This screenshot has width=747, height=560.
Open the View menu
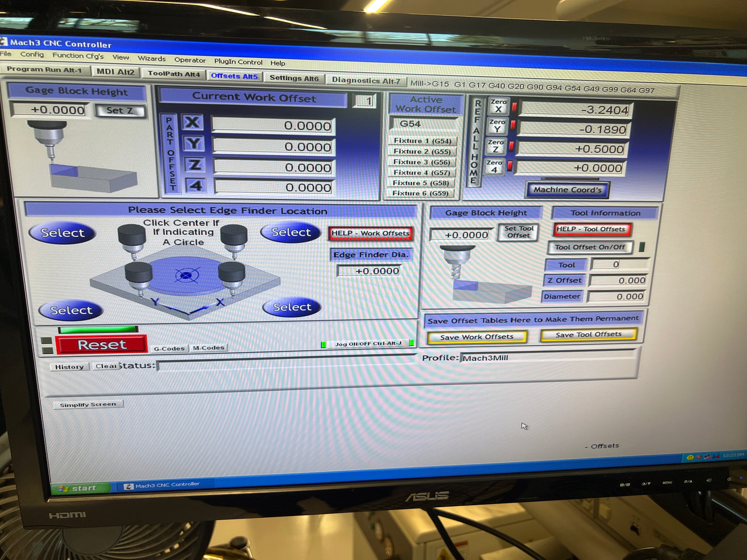click(121, 57)
